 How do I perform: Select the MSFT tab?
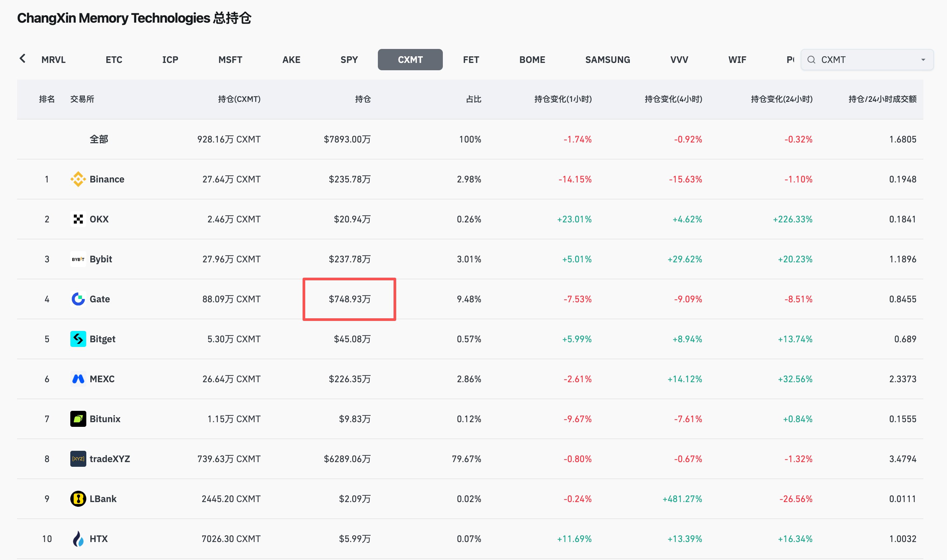click(x=230, y=60)
